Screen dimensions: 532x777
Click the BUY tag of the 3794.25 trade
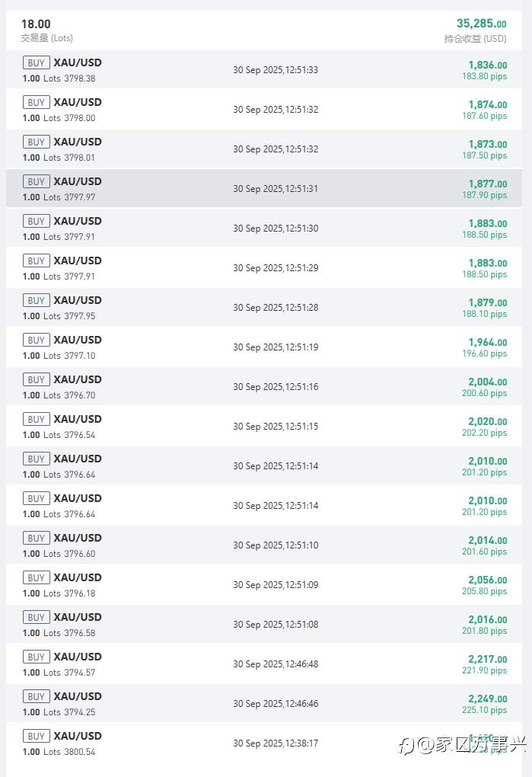tap(36, 697)
